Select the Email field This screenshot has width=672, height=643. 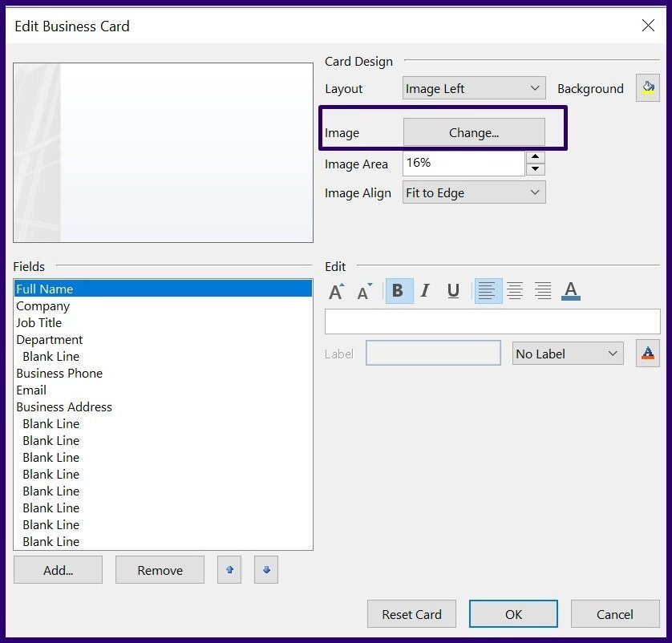pyautogui.click(x=163, y=390)
